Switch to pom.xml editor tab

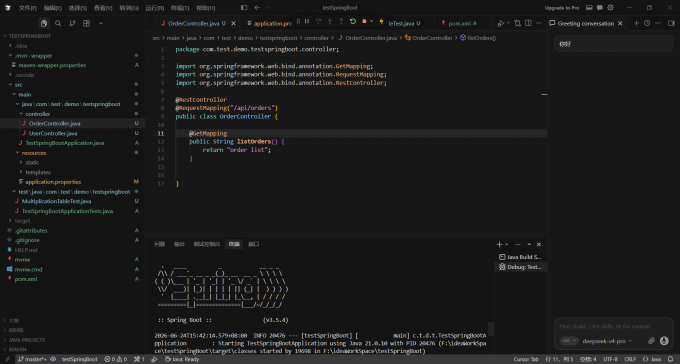coord(463,23)
